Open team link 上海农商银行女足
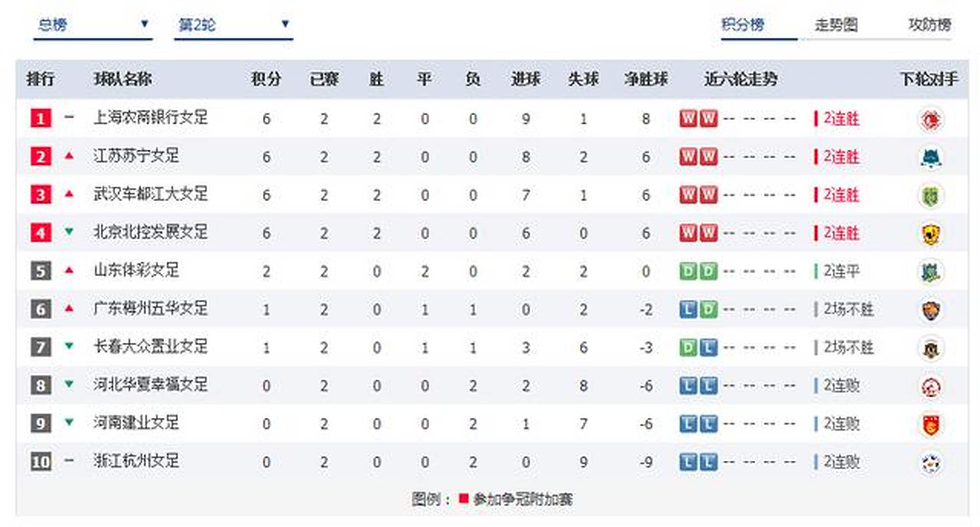 coord(151,118)
